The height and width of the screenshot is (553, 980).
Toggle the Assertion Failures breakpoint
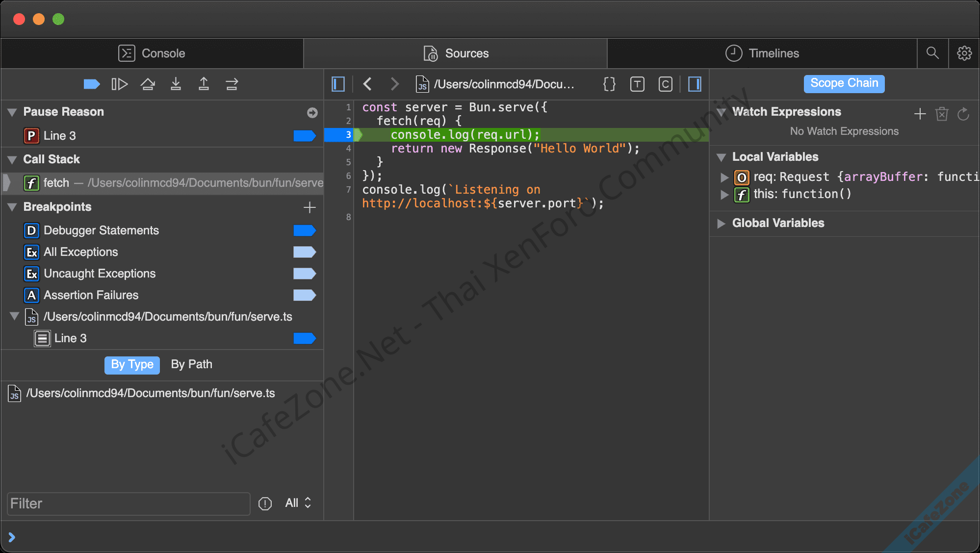(304, 295)
